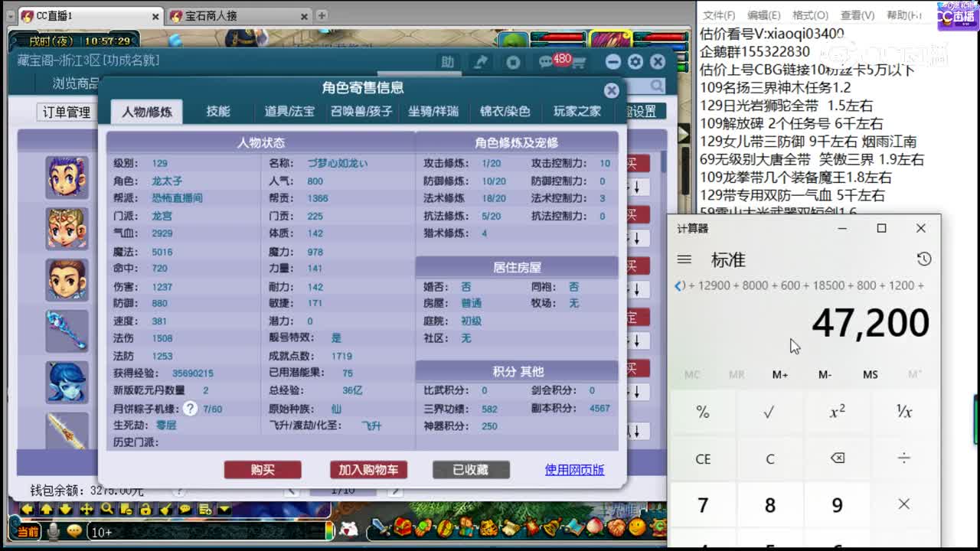Click the peach item icon in the hotbar
Screen dimensions: 980x551
click(594, 528)
